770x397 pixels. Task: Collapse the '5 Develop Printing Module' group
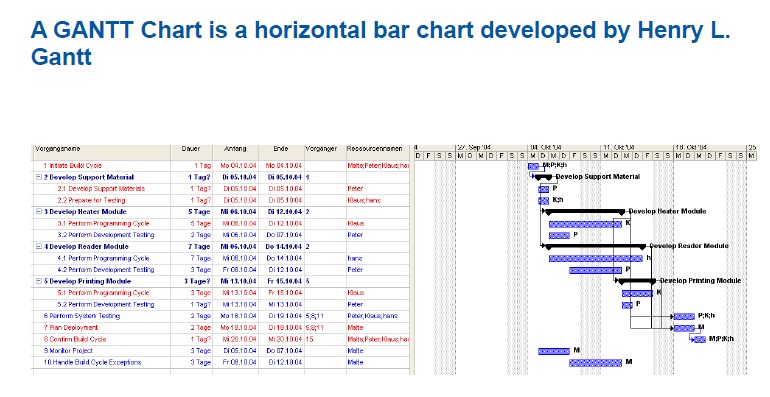click(x=38, y=281)
